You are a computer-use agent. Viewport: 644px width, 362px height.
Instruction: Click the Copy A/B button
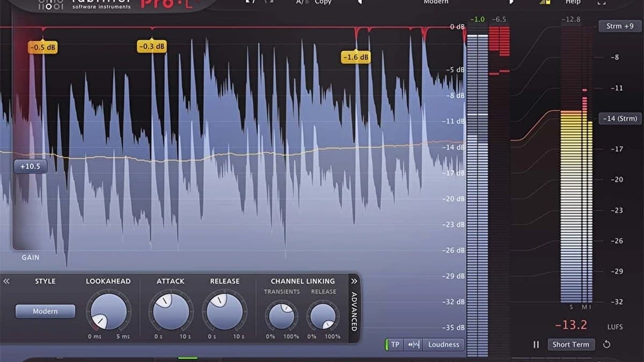(x=323, y=2)
